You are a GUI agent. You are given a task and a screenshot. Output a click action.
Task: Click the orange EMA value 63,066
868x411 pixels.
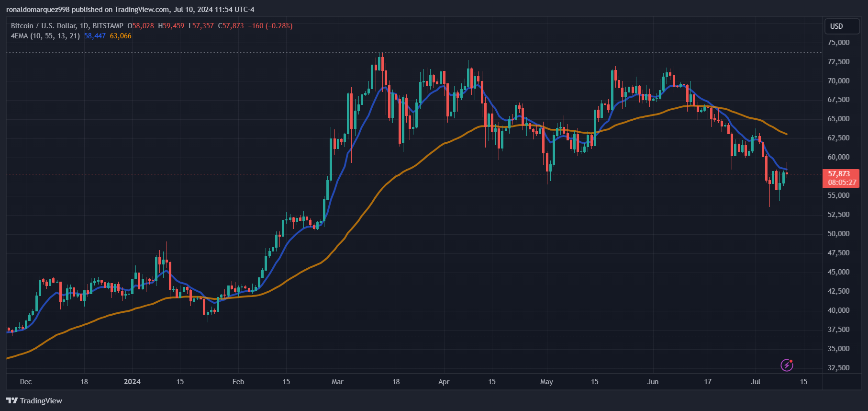click(x=121, y=36)
